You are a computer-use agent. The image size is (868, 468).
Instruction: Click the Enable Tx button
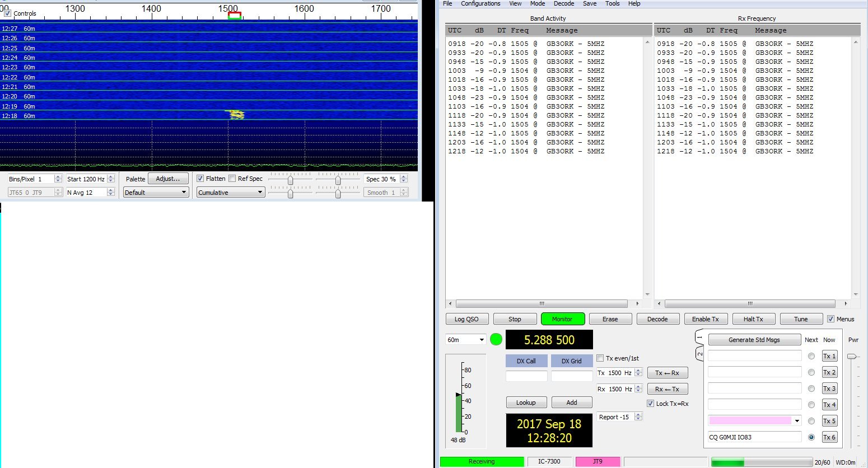pos(705,319)
